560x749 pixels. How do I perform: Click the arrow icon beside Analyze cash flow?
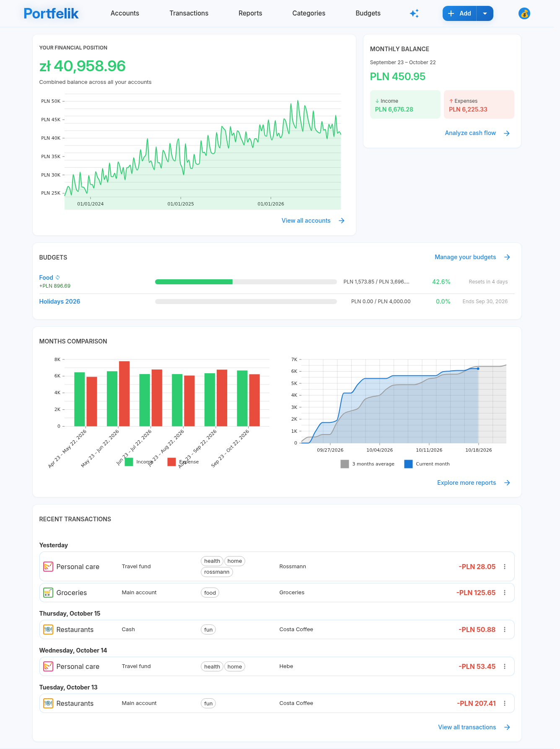tap(507, 133)
